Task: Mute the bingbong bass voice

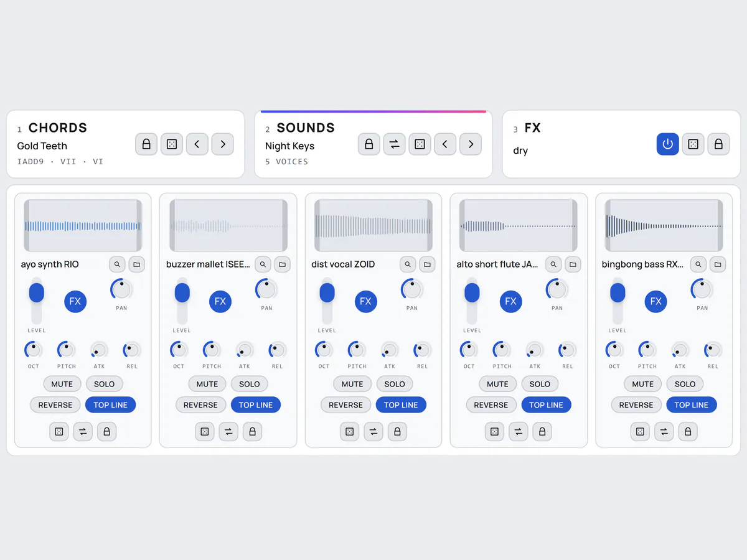Action: (643, 384)
